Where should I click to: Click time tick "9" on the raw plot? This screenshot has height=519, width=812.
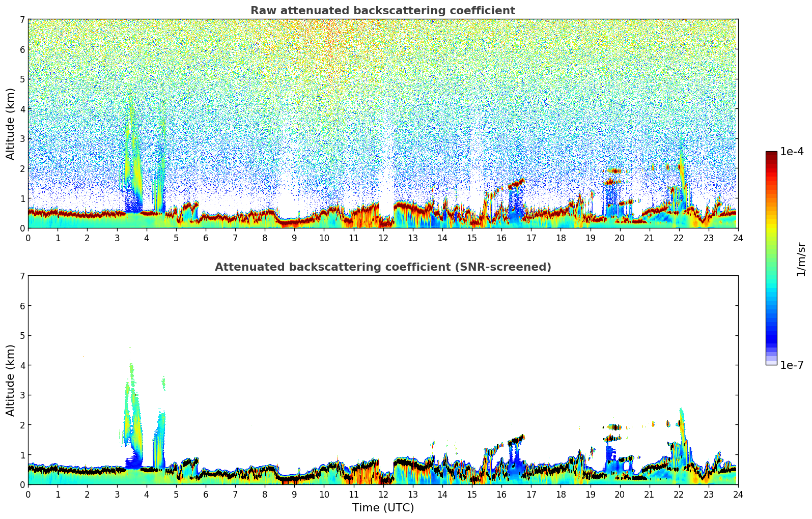[294, 238]
